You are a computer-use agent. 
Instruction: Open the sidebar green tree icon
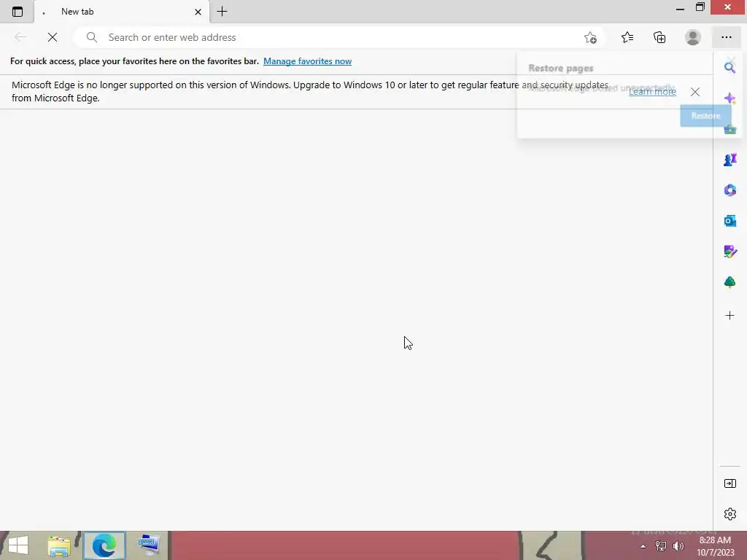(x=729, y=282)
